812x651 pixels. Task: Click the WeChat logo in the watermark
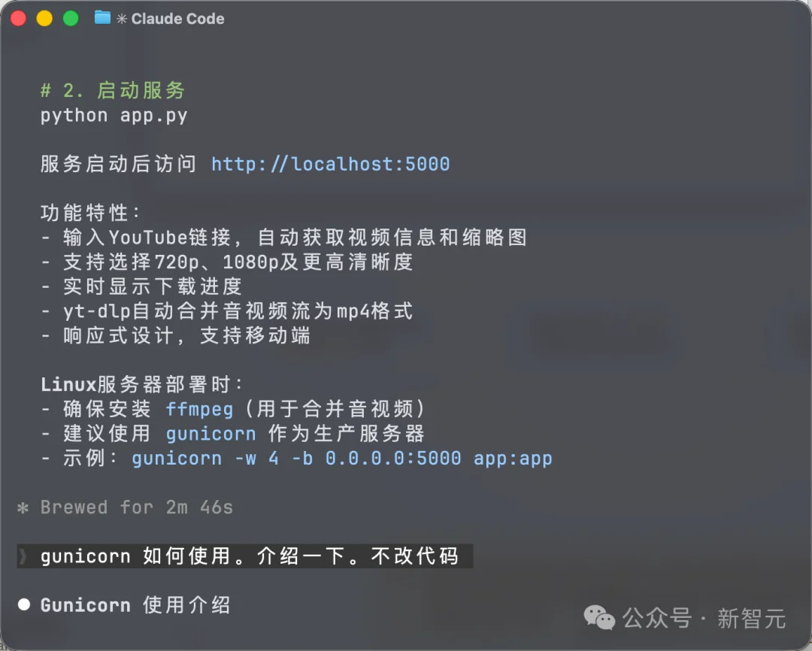pyautogui.click(x=599, y=617)
